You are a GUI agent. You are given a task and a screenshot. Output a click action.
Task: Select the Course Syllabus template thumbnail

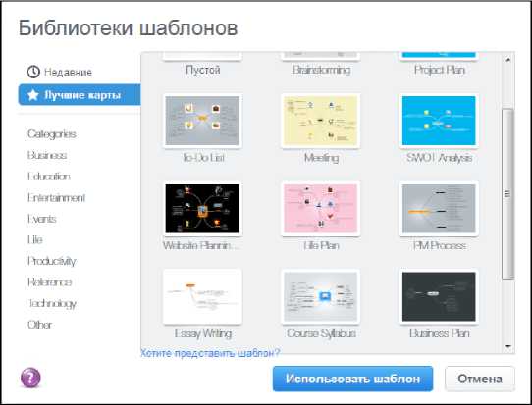[321, 296]
